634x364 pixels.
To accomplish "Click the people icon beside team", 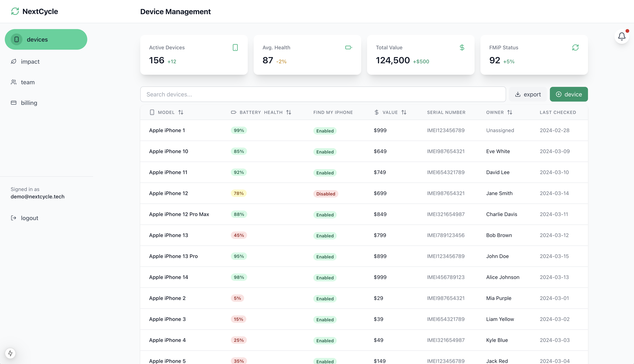I will (x=13, y=82).
